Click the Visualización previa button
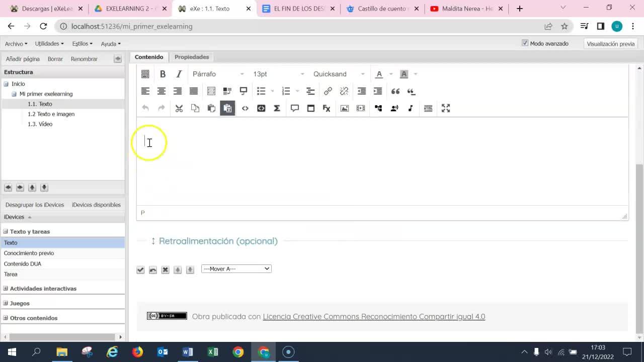The height and width of the screenshot is (362, 644). [611, 44]
